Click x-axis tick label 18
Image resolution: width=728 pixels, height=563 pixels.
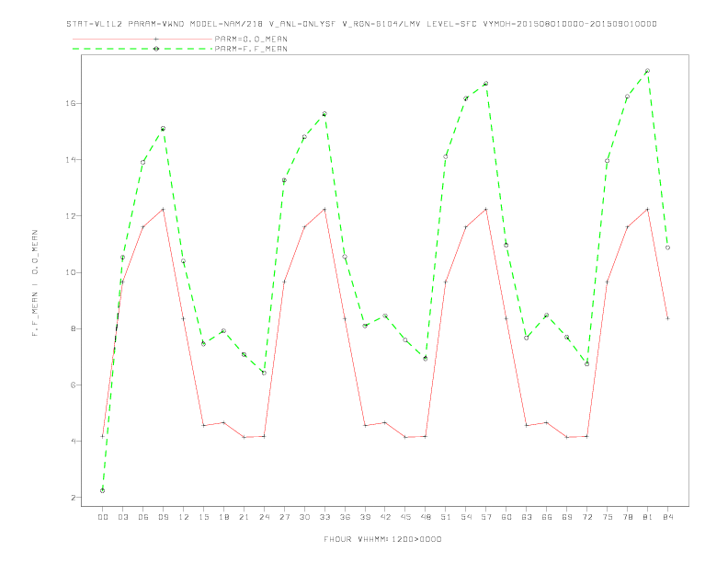[223, 517]
